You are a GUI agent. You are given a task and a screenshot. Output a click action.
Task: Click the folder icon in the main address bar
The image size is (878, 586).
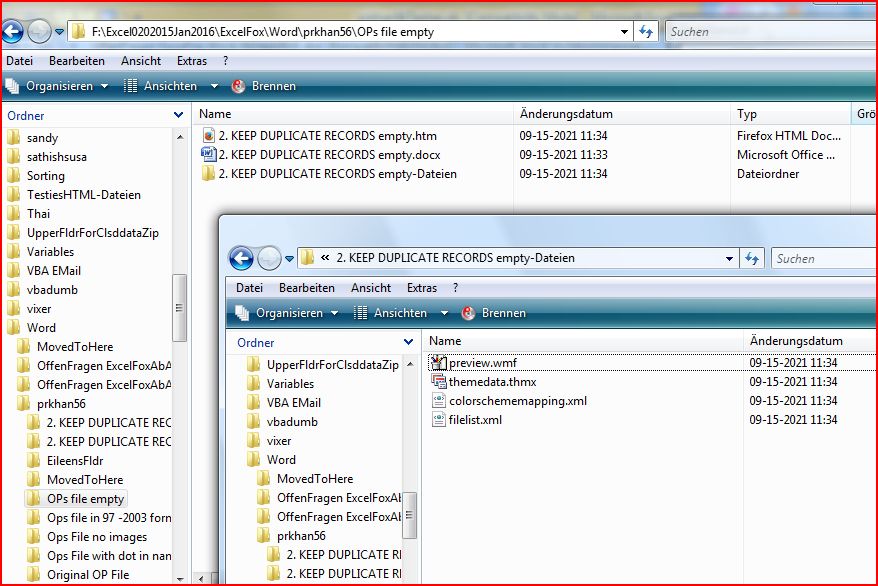(78, 31)
